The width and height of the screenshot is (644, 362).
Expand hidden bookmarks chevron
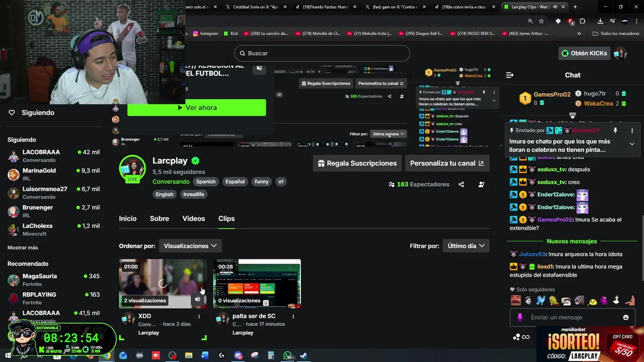tap(579, 34)
